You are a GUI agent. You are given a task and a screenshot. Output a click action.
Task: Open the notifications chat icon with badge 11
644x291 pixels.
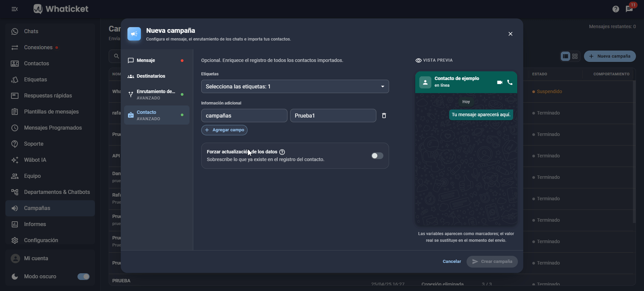tap(629, 9)
